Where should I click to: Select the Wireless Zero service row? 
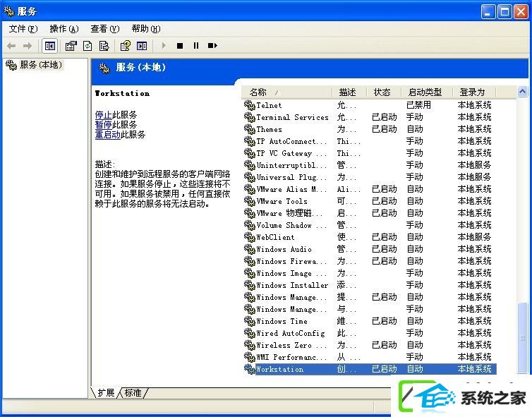pos(370,345)
